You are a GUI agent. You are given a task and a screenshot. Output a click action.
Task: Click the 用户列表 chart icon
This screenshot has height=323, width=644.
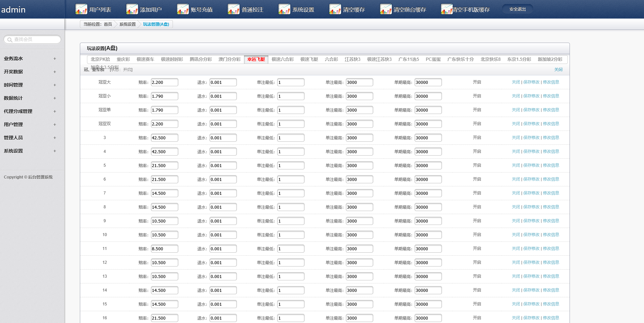click(81, 9)
